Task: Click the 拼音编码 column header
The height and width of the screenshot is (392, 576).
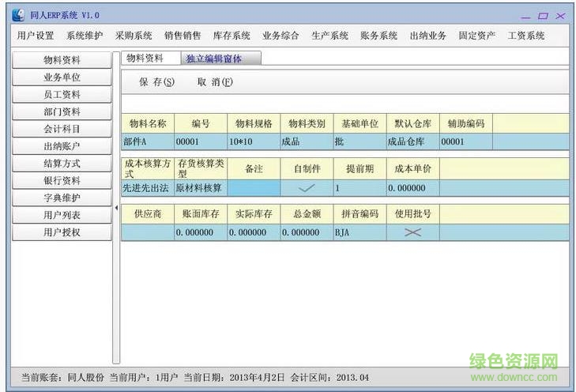Action: coord(360,213)
